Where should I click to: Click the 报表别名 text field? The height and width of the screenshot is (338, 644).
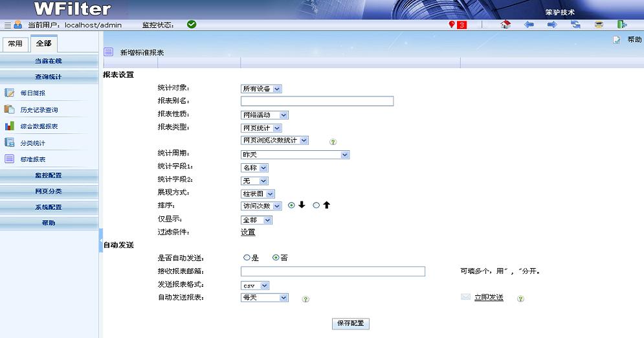(316, 101)
